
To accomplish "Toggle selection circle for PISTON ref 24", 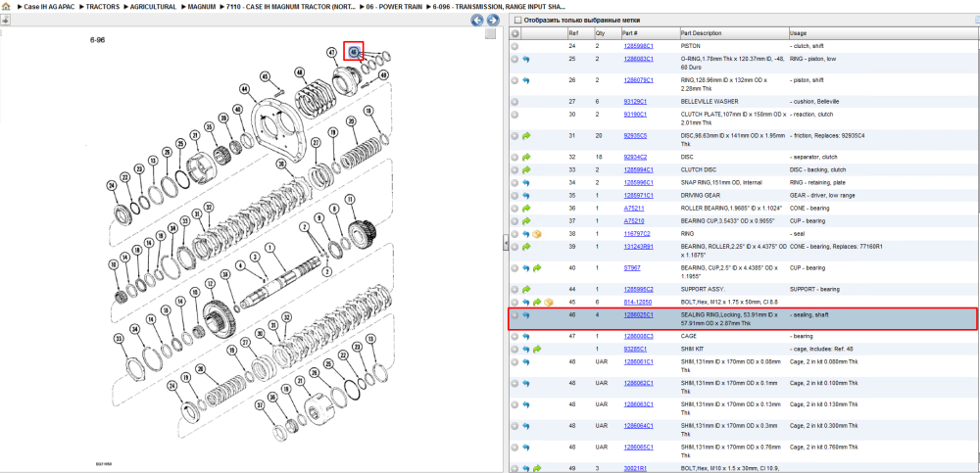I will pos(515,46).
